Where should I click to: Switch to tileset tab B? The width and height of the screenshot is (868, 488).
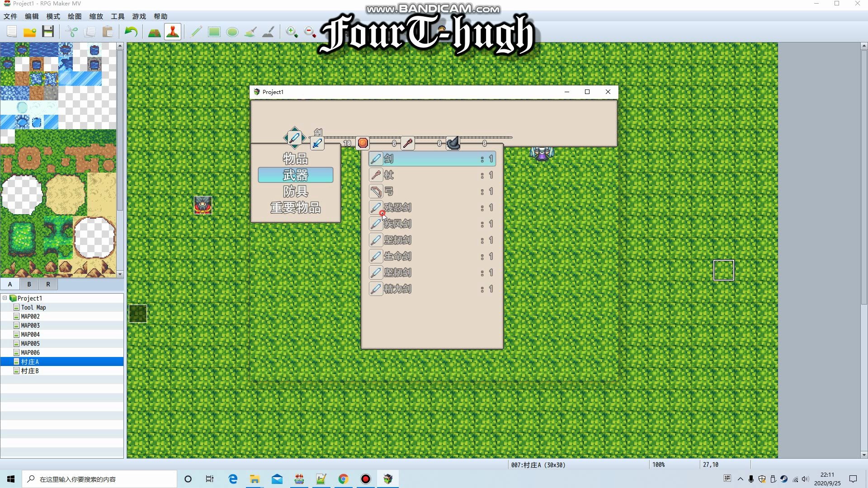click(x=28, y=284)
